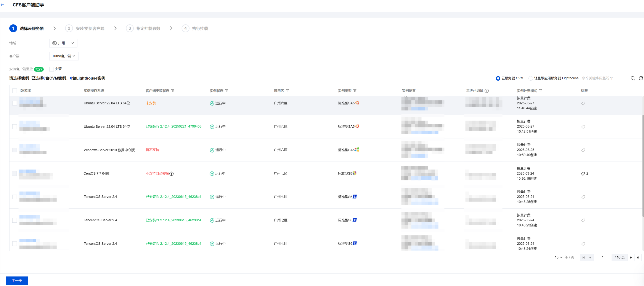
Task: Select the 未安装 Ubuntu instance checkbox
Action: (14, 103)
